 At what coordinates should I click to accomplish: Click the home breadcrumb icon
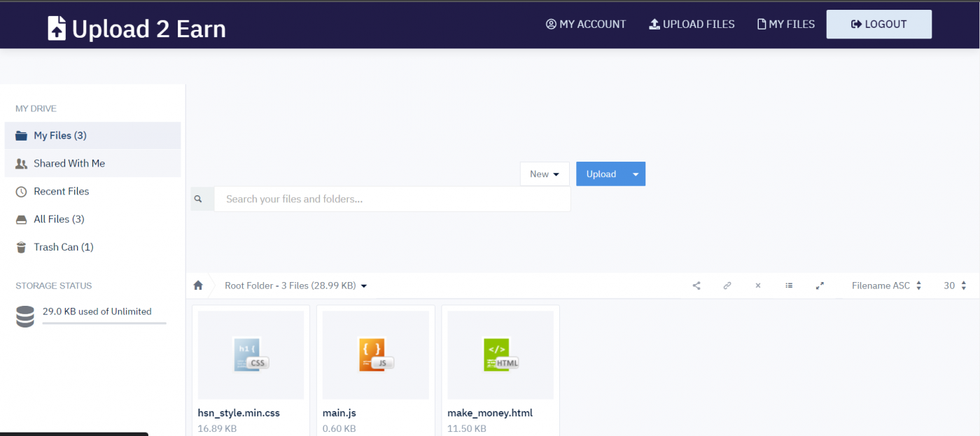[x=198, y=285]
